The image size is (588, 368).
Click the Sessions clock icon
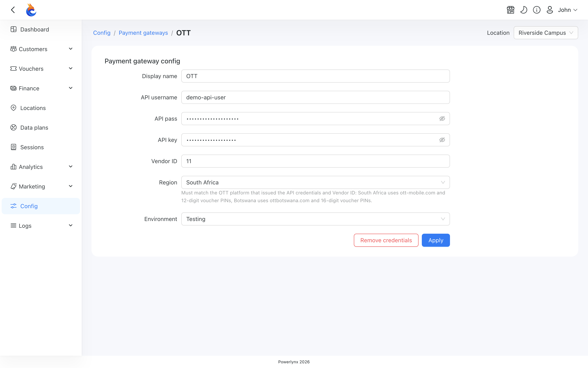click(14, 147)
